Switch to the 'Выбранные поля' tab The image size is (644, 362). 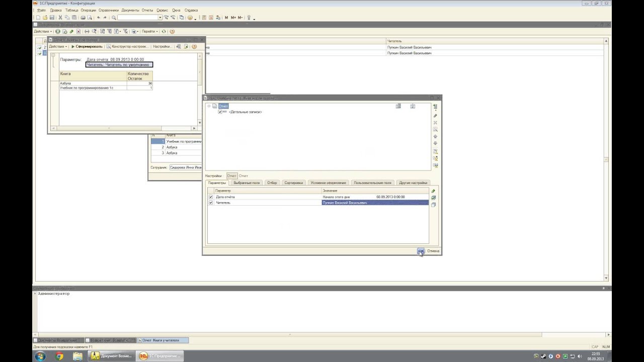pos(247,183)
